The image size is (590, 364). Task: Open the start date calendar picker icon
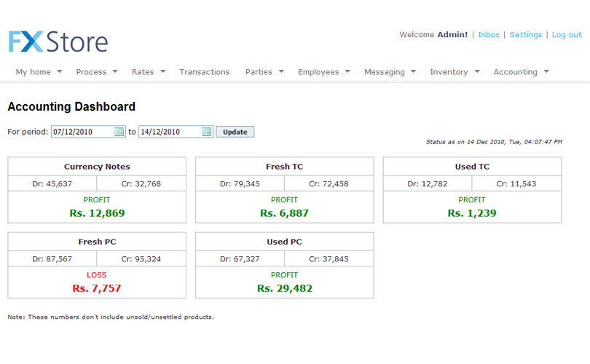(119, 132)
